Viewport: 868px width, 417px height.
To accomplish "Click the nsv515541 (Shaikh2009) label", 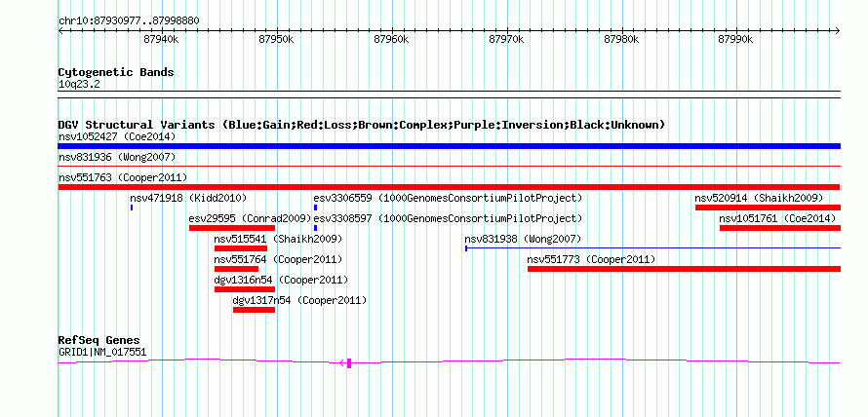I will click(x=279, y=239).
